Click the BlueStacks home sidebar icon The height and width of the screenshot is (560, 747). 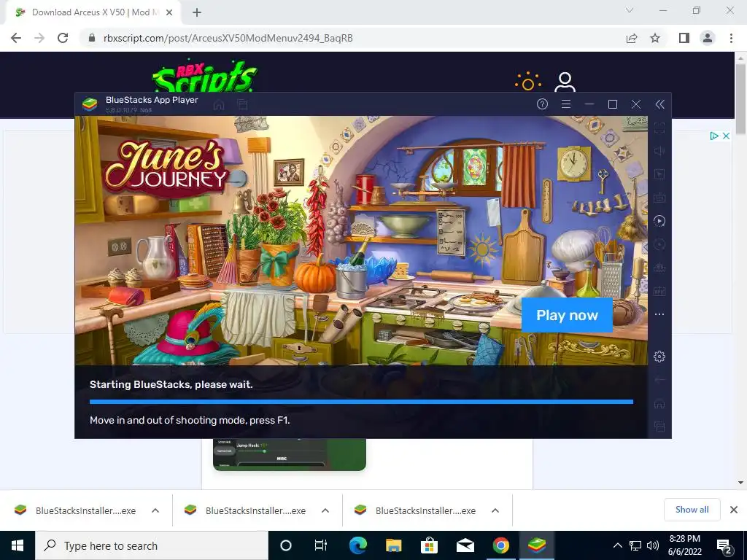coord(659,404)
